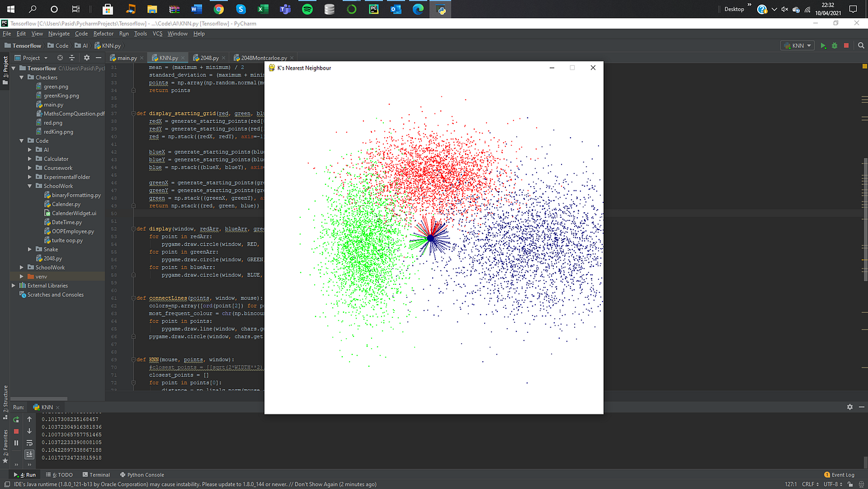Expand the AI folder
Screen dimensions: 868x489
tap(30, 150)
